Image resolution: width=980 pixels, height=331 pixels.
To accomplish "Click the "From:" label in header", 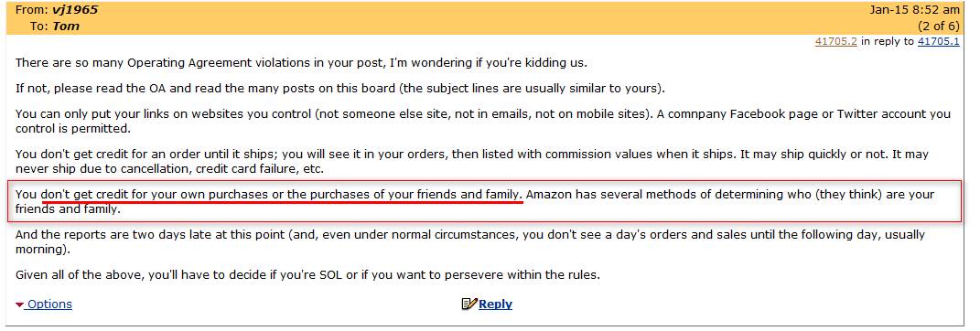I will (x=32, y=10).
